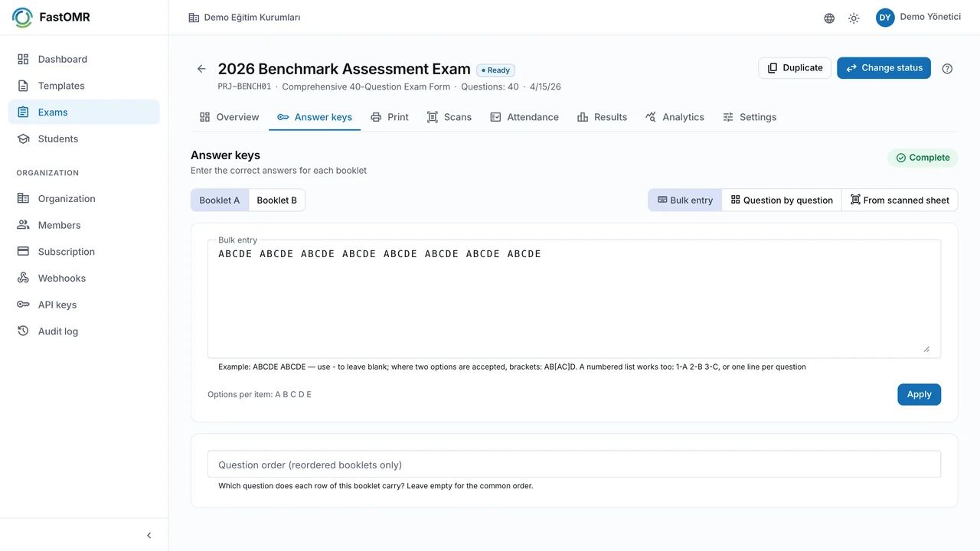Click the FastOMR logo icon
This screenshot has height=551, width=980.
click(x=22, y=18)
